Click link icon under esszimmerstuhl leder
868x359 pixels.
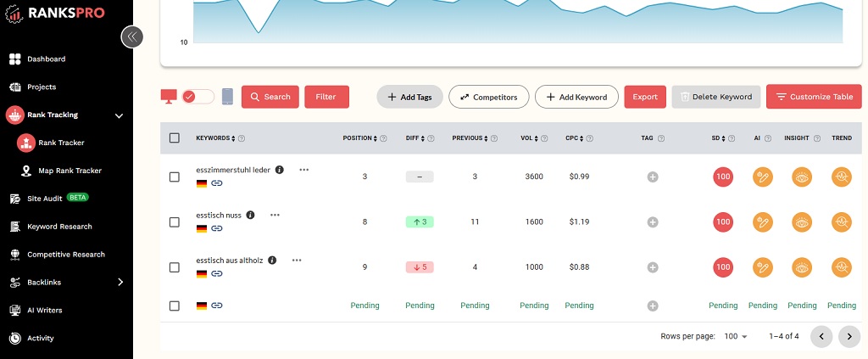pos(217,182)
